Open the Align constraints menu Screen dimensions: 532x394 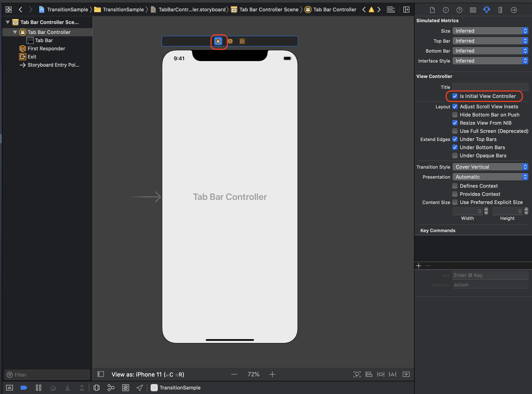(369, 374)
